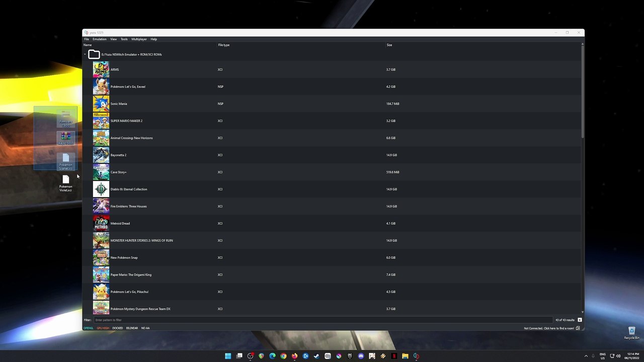Select the Paper Mario: The Origami King icon
This screenshot has width=644, height=362.
101,275
